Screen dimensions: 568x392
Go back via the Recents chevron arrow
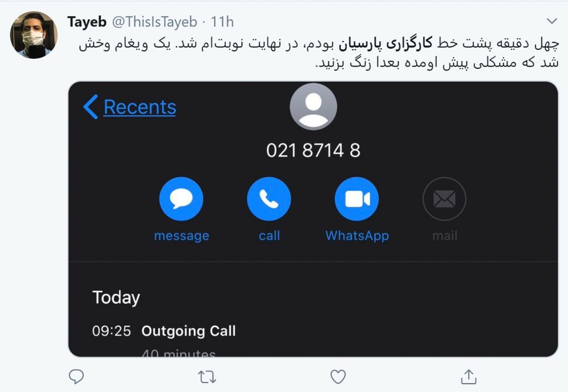pyautogui.click(x=90, y=107)
